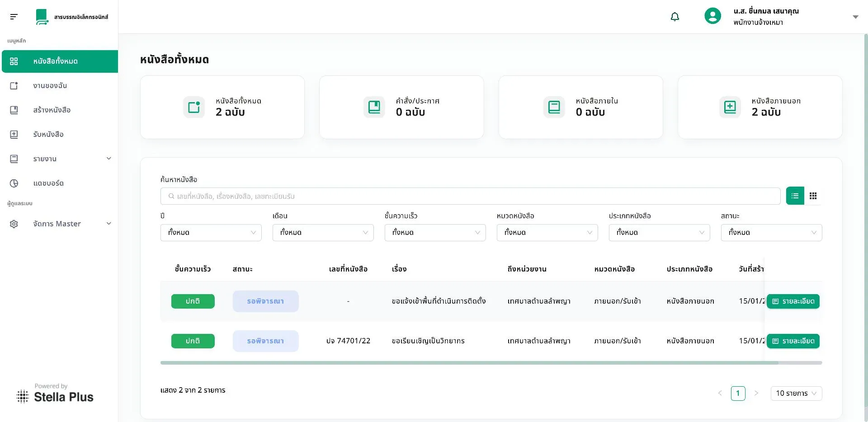Click the สร้างหนังสือ book icon
Screen dimensions: 868x422
point(14,110)
